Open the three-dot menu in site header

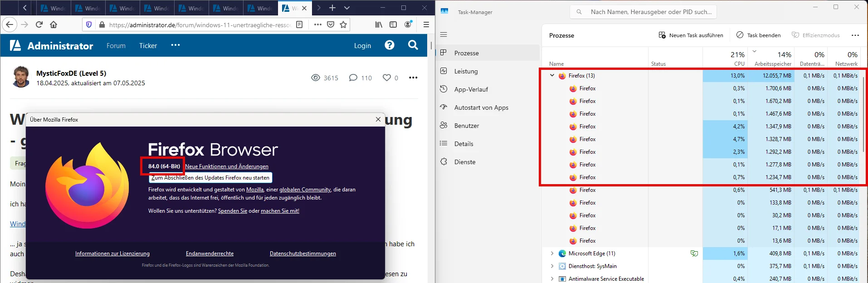[x=176, y=45]
